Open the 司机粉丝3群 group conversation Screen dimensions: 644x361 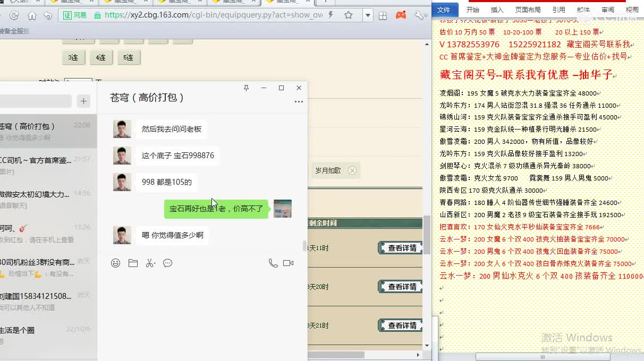pyautogui.click(x=48, y=267)
